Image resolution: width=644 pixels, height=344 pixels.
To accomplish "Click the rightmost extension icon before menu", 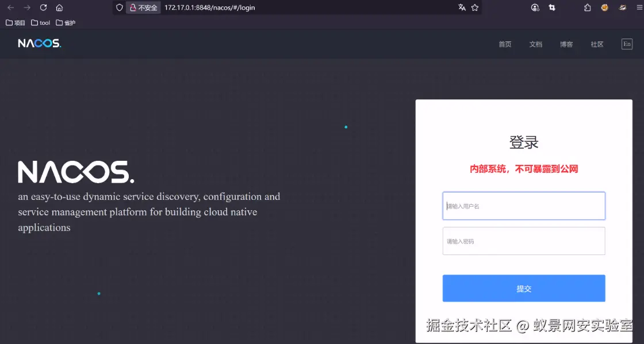I will 623,7.
